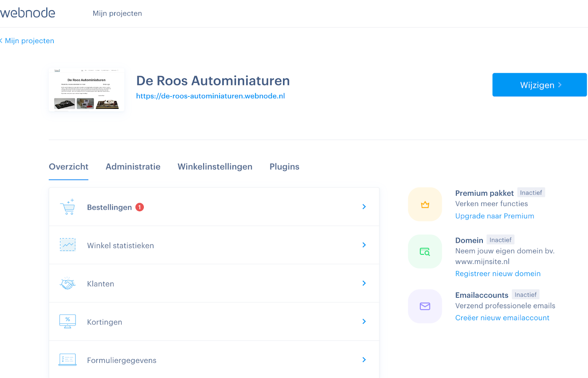Screen dimensions: 588x378
Task: Open the de-roos-autominiaturen.webnode.nl URL link
Action: pos(210,96)
